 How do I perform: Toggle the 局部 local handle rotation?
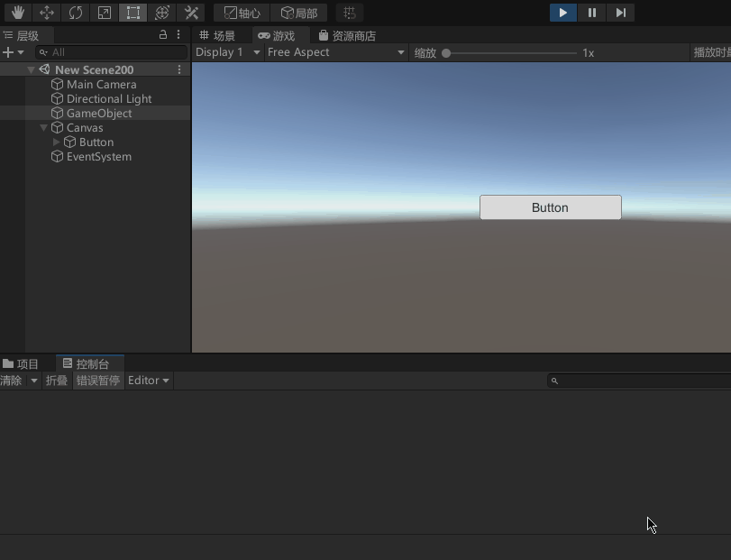pyautogui.click(x=299, y=13)
